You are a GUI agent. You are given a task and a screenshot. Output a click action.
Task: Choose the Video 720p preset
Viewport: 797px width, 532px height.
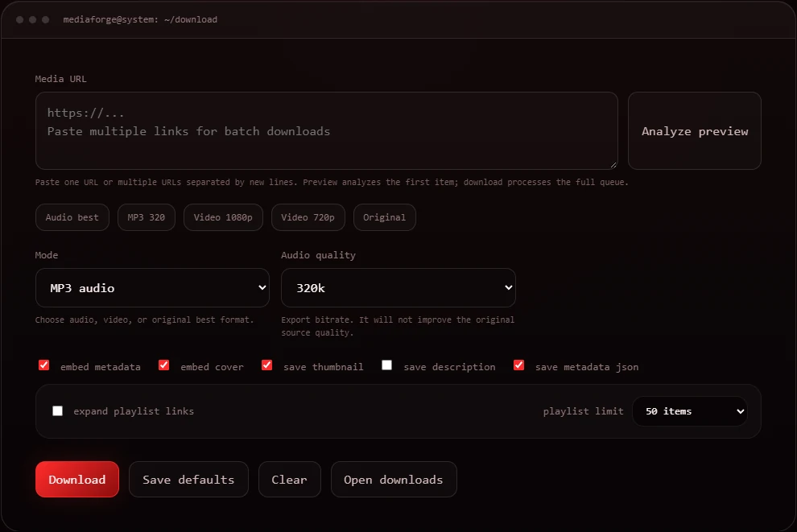click(x=308, y=217)
